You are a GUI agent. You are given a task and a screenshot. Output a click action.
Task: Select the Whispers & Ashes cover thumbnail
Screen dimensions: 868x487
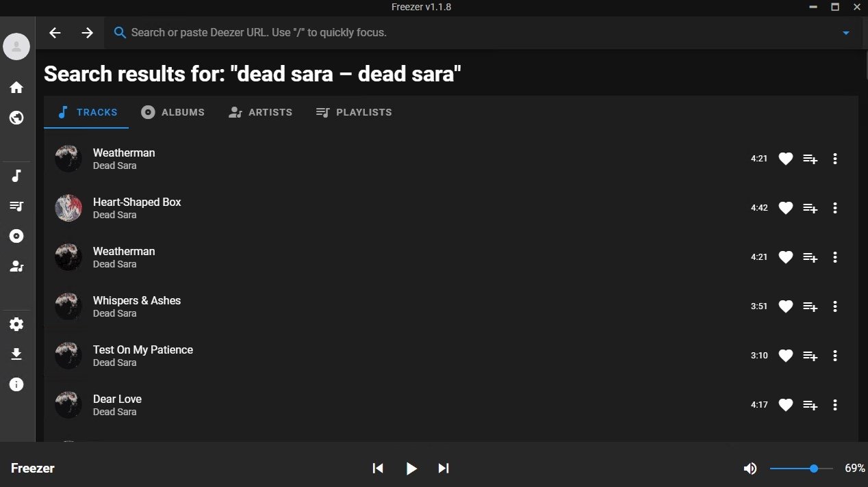(68, 306)
